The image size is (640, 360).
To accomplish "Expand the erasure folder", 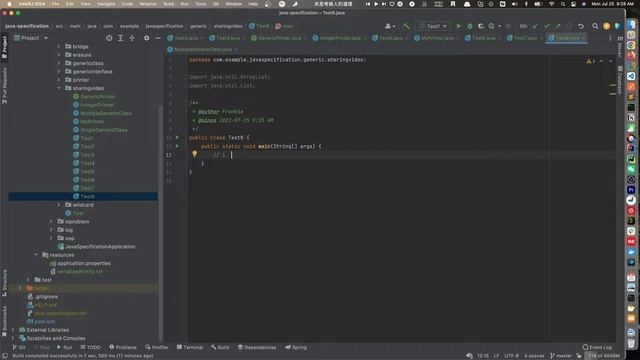I will [x=59, y=55].
